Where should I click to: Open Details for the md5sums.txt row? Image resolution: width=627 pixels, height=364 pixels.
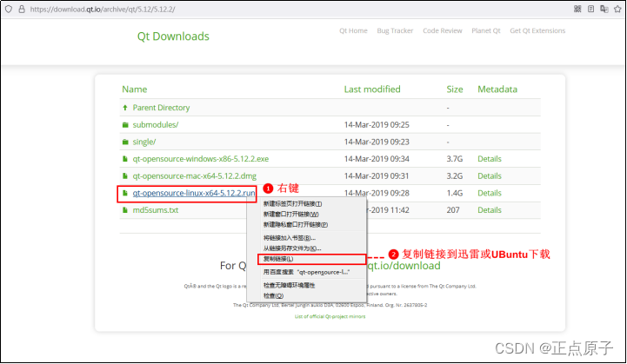click(490, 209)
